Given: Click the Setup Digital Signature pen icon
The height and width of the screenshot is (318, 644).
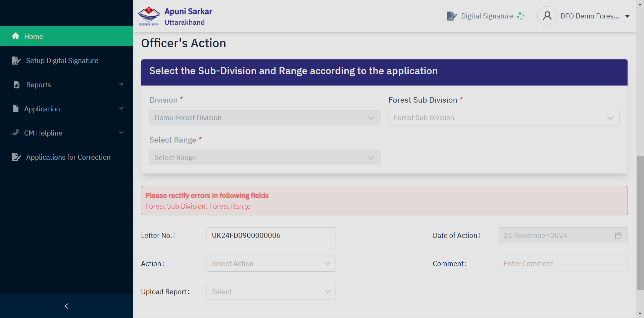Looking at the screenshot, I should (x=16, y=60).
